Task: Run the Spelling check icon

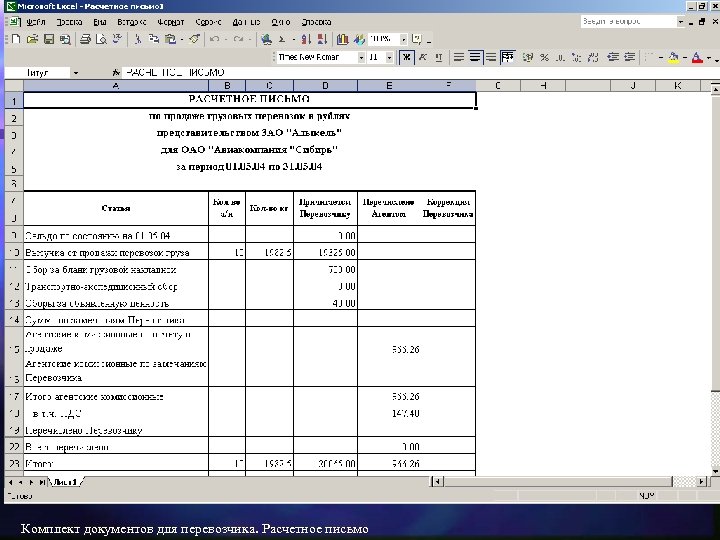Action: [117, 39]
